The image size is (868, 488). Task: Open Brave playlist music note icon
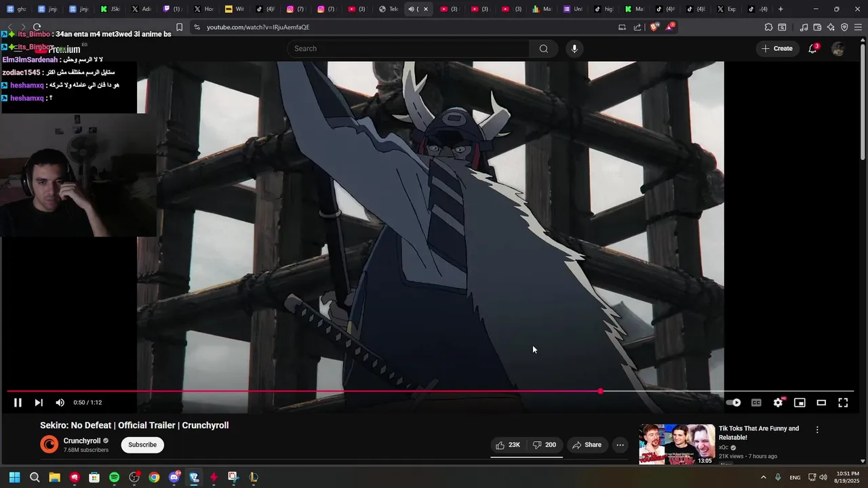804,27
